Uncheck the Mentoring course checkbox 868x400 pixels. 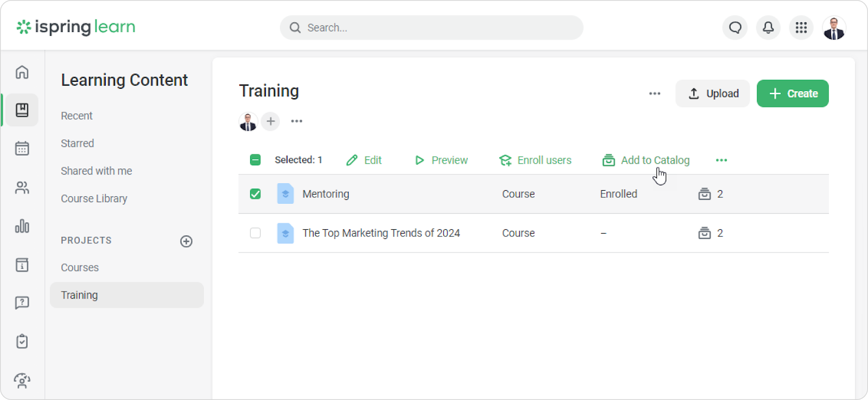(x=255, y=194)
